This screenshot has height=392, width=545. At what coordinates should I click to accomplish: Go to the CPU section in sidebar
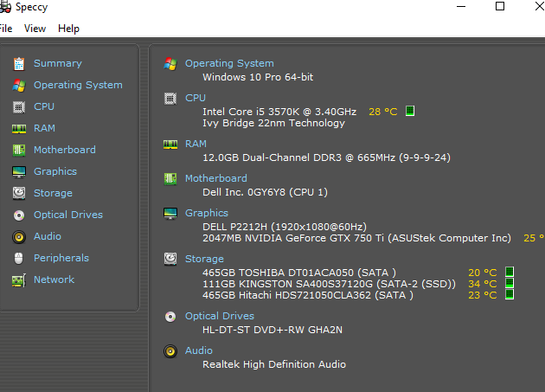(44, 106)
